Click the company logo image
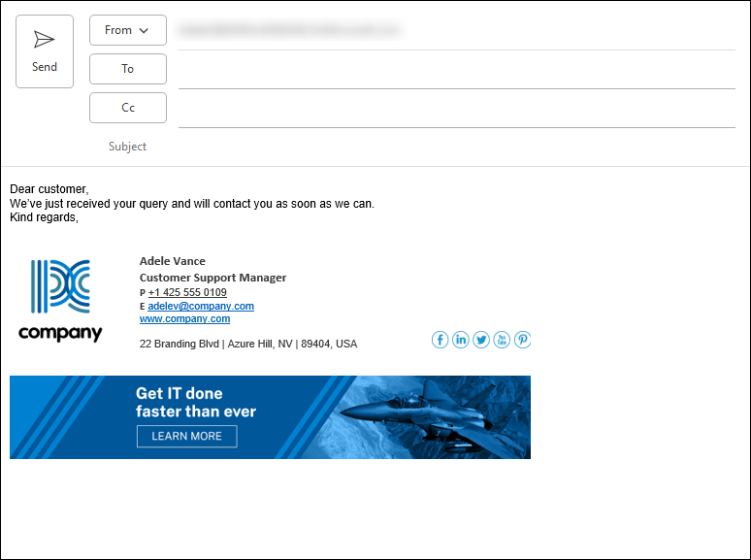751x560 pixels. pos(60,300)
